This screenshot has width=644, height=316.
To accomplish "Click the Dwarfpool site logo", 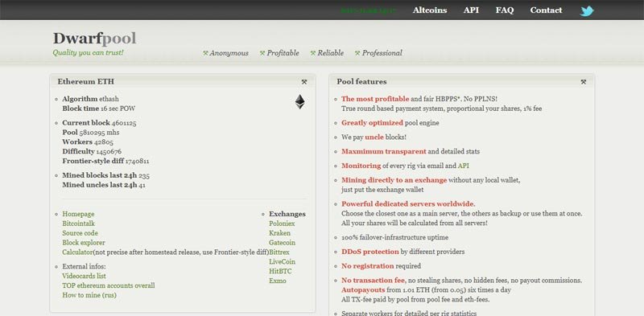I will click(94, 39).
